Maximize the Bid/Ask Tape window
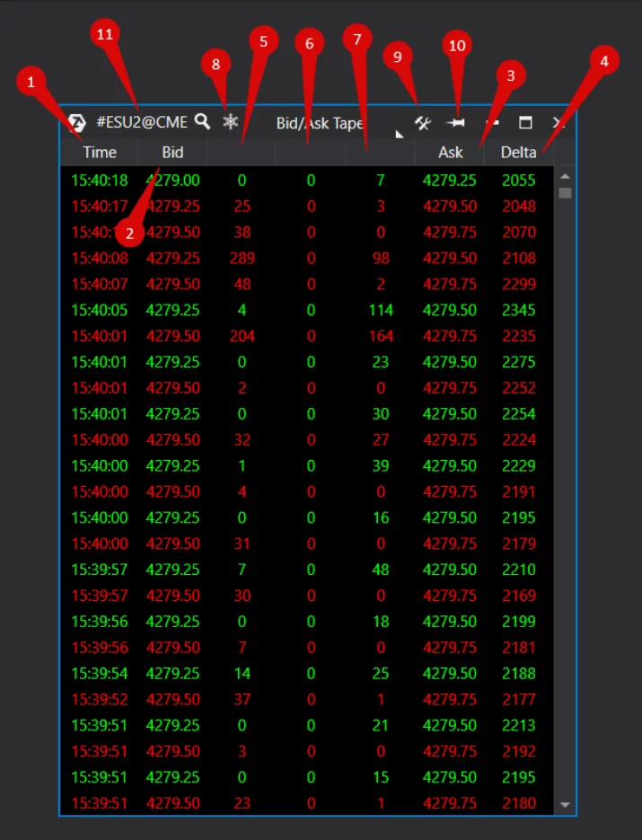Viewport: 642px width, 840px height. click(x=526, y=123)
